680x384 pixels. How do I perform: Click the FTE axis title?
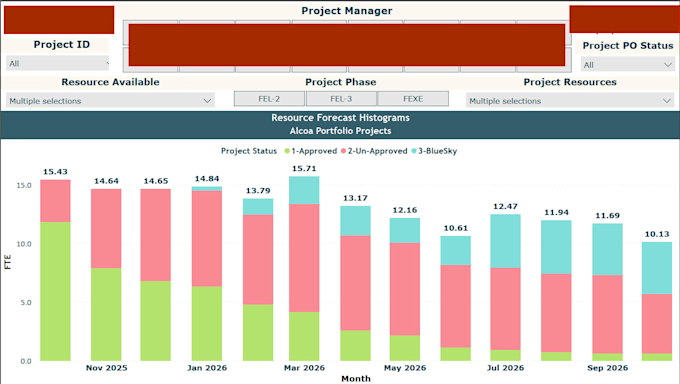pos(8,262)
